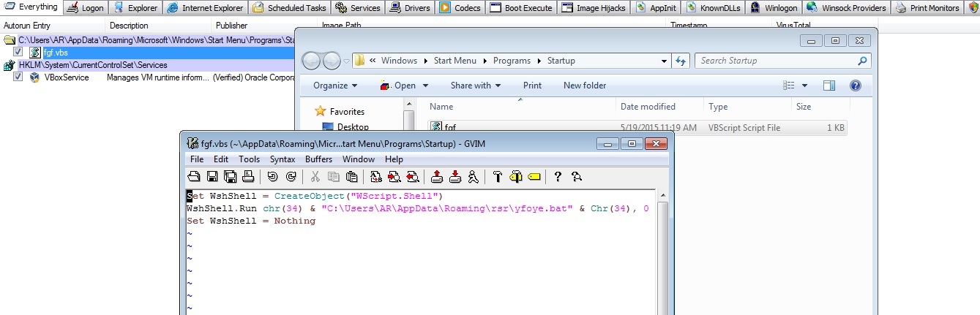The image size is (980, 315).
Task: Click the GVIM vertical scrollbar up arrow
Action: (x=662, y=196)
